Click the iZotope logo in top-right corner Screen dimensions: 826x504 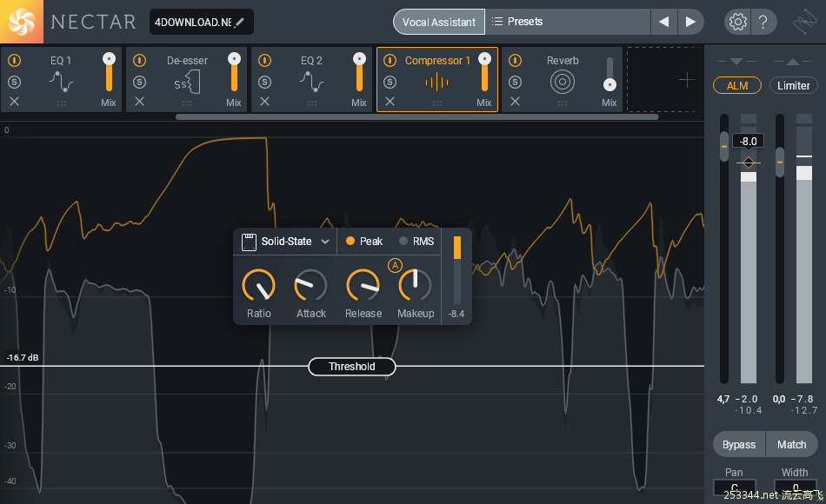pyautogui.click(x=805, y=22)
